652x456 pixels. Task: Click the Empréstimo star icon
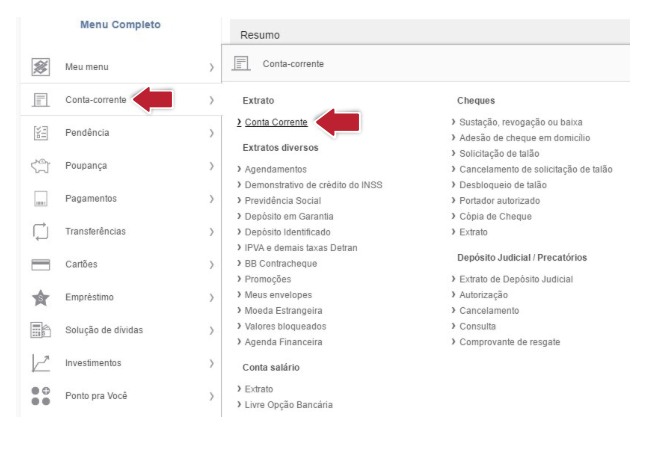pos(41,297)
